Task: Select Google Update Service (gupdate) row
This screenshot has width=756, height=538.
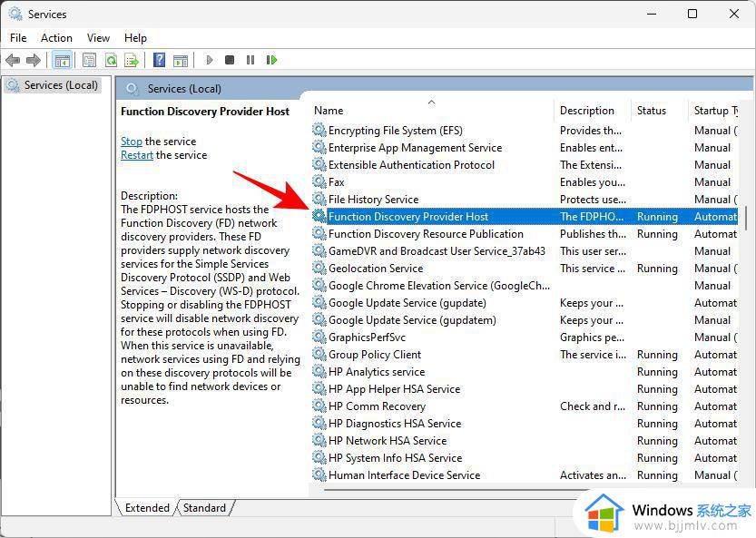Action: pyautogui.click(x=525, y=303)
